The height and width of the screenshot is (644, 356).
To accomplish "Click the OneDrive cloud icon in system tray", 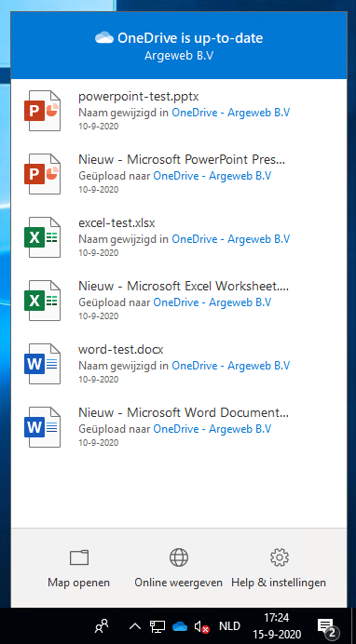I will pos(180,626).
